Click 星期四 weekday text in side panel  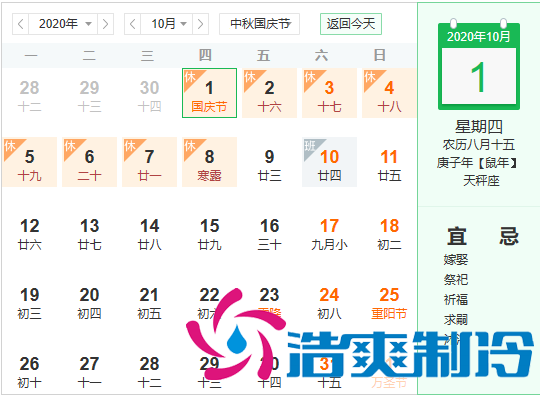pyautogui.click(x=479, y=126)
